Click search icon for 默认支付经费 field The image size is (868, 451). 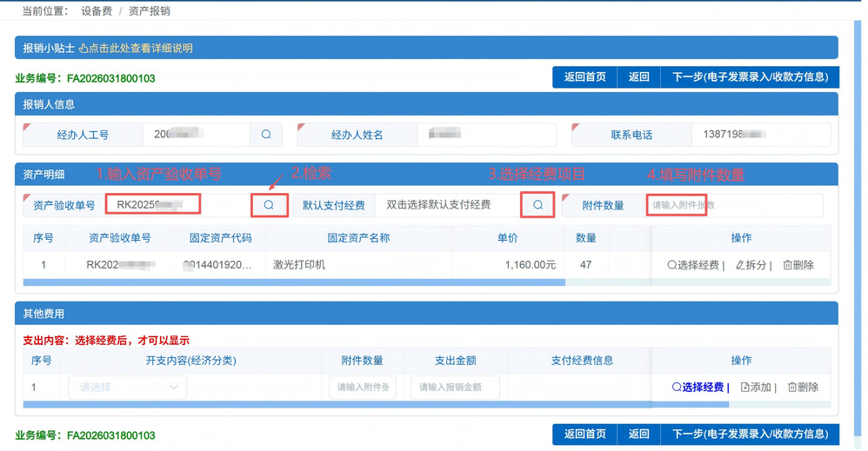(x=537, y=205)
